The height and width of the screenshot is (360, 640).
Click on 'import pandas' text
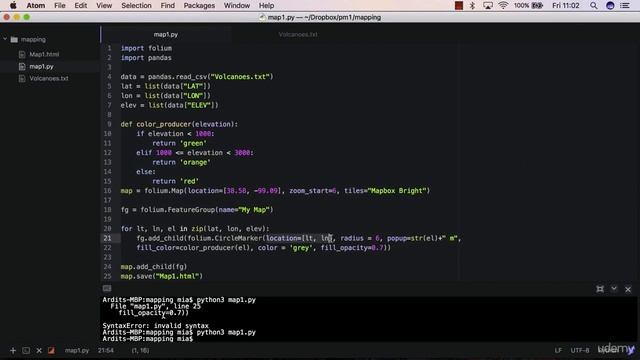tap(146, 58)
